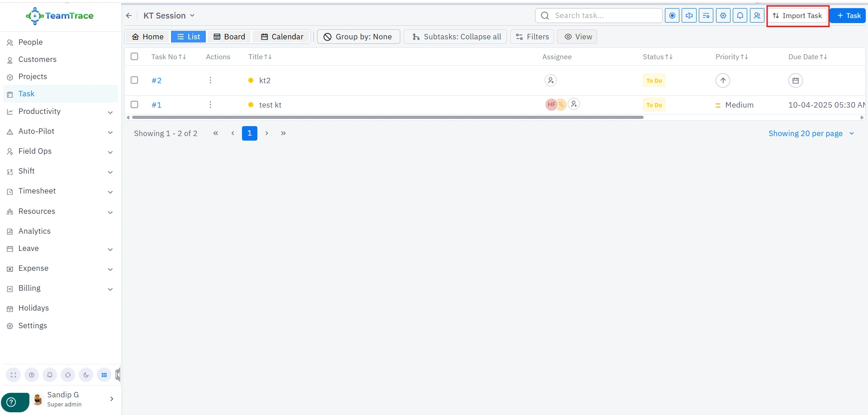The image size is (868, 415).
Task: Expand the Productivity sidebar section
Action: (110, 112)
